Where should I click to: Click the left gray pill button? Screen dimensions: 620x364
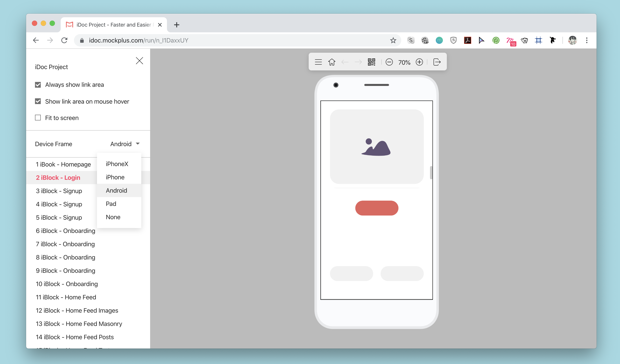351,273
